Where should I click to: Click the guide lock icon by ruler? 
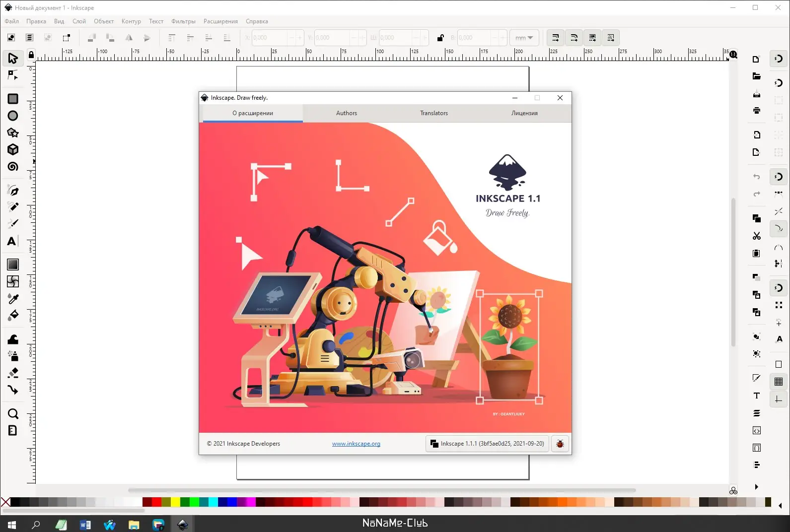point(31,55)
